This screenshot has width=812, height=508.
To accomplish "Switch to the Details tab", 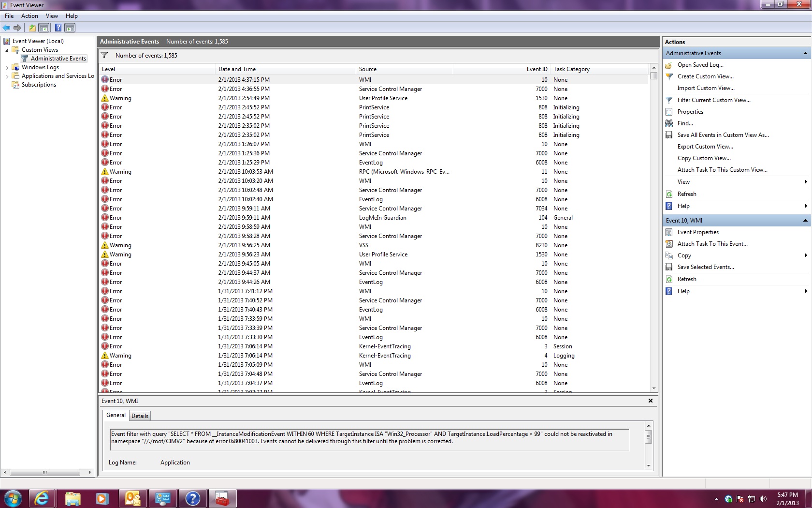I will pyautogui.click(x=140, y=416).
